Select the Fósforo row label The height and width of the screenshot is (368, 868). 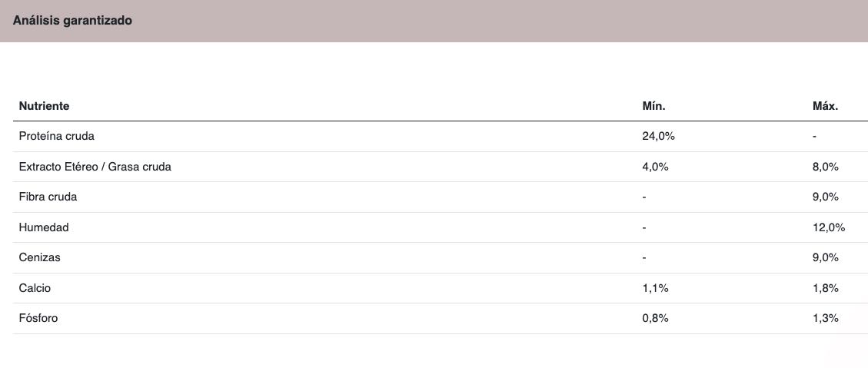point(38,319)
